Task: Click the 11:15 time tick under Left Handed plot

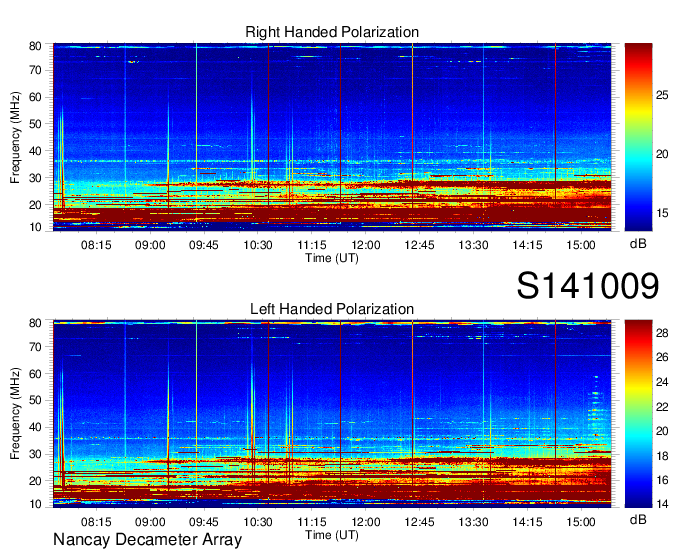Action: coord(311,522)
